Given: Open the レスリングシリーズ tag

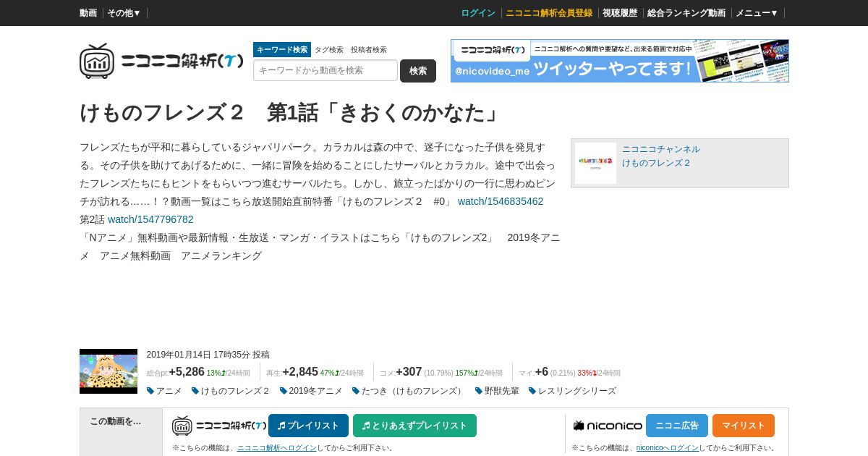Looking at the screenshot, I should click(x=572, y=391).
